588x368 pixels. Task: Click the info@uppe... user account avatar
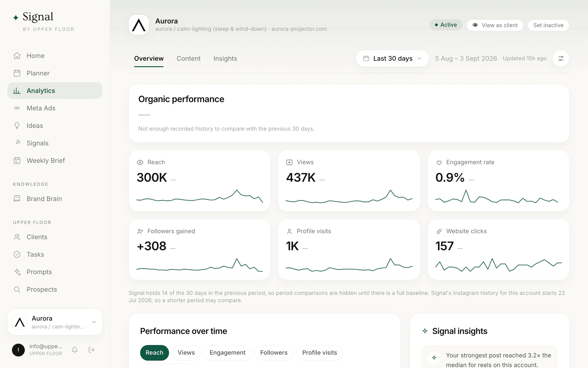click(18, 350)
